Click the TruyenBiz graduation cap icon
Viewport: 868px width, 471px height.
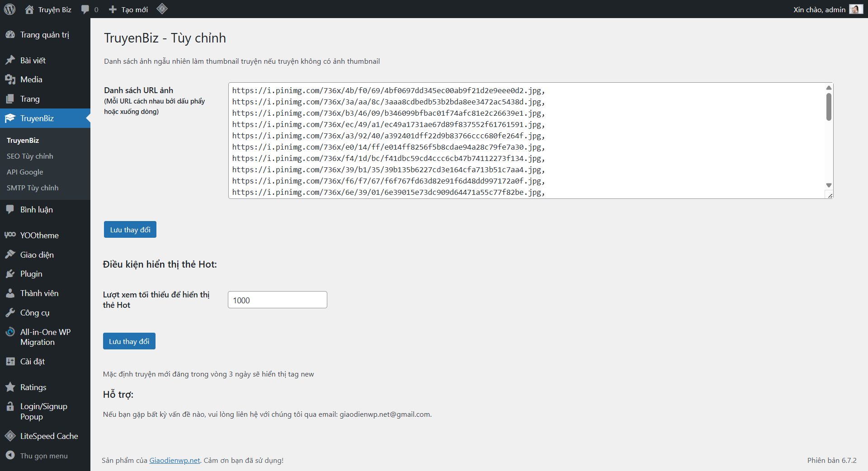(x=10, y=118)
